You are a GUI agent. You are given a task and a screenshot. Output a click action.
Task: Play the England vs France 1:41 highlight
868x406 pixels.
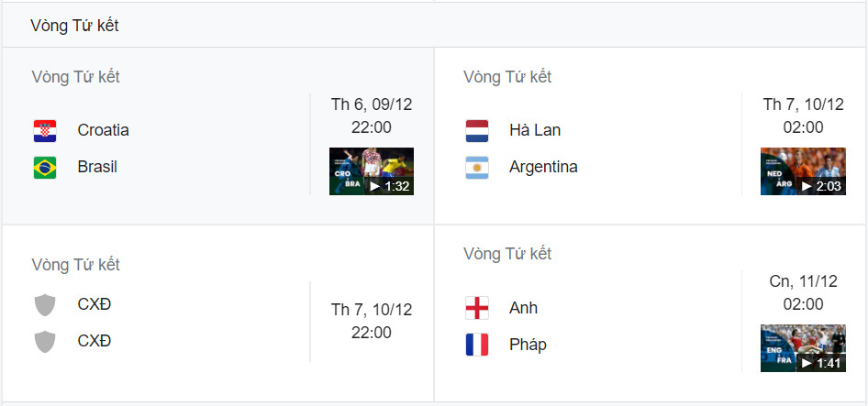point(803,348)
